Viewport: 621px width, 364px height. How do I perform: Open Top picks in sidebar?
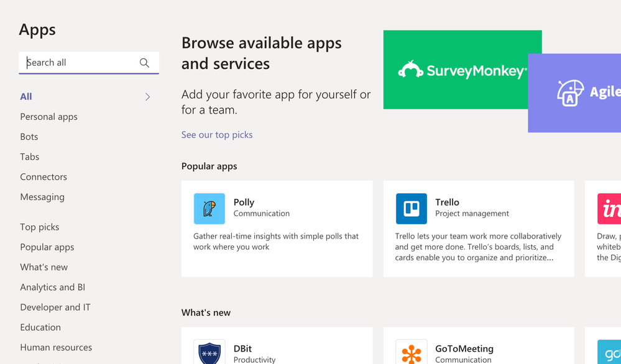click(40, 227)
